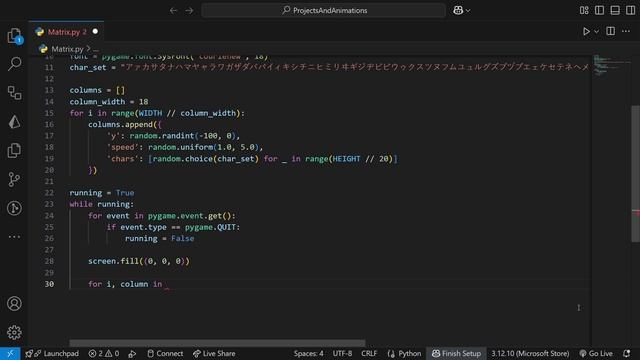Viewport: 640px width, 360px height.
Task: Click 'for i, column in' on line 30
Action: (x=125, y=284)
